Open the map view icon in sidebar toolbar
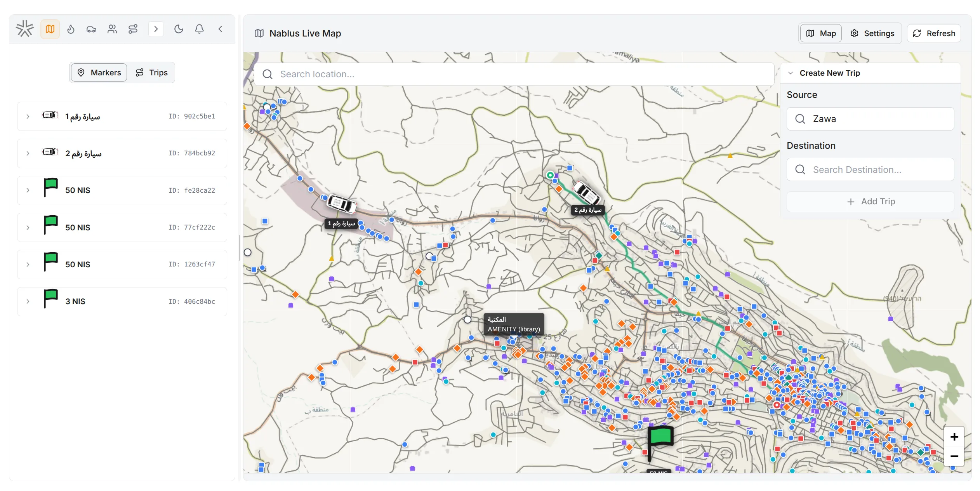 [x=50, y=29]
